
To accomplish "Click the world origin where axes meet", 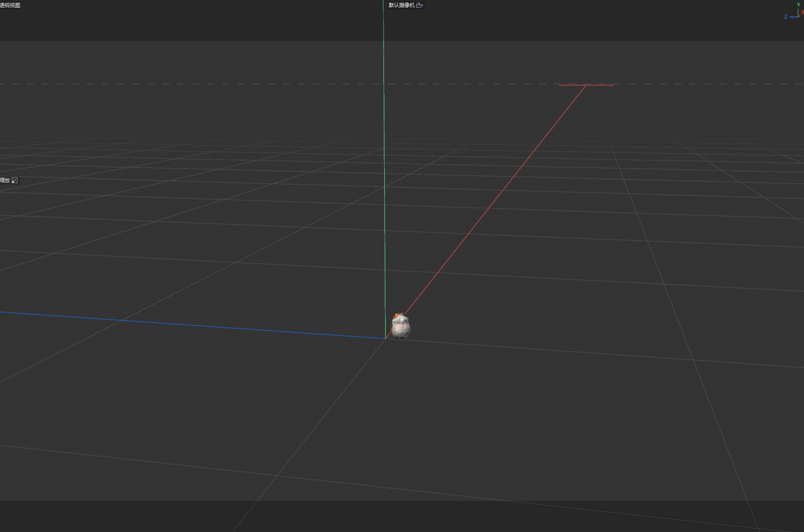I will (386, 338).
